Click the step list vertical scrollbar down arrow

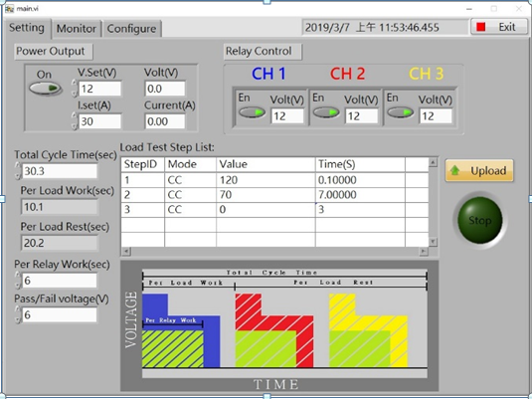pos(433,242)
